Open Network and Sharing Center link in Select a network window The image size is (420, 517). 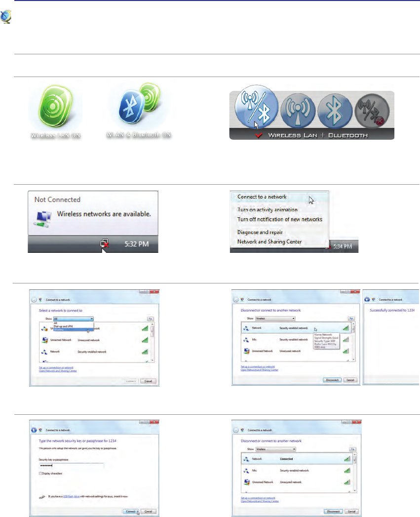pos(58,371)
